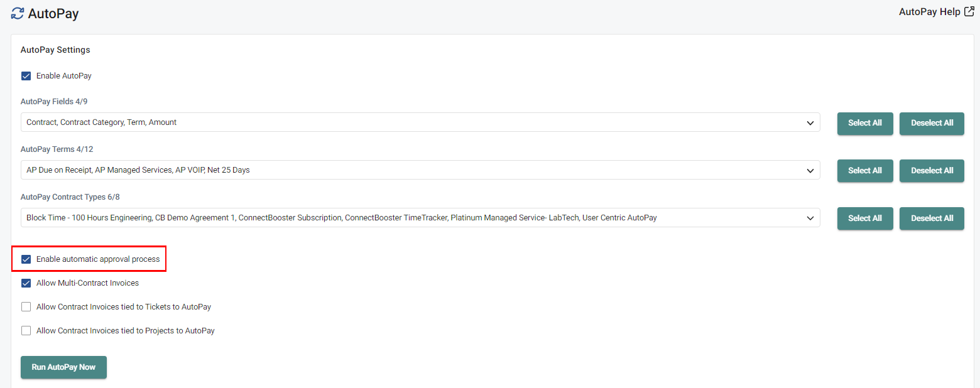Click Select All for AutoPay Fields
This screenshot has height=388, width=980.
865,124
